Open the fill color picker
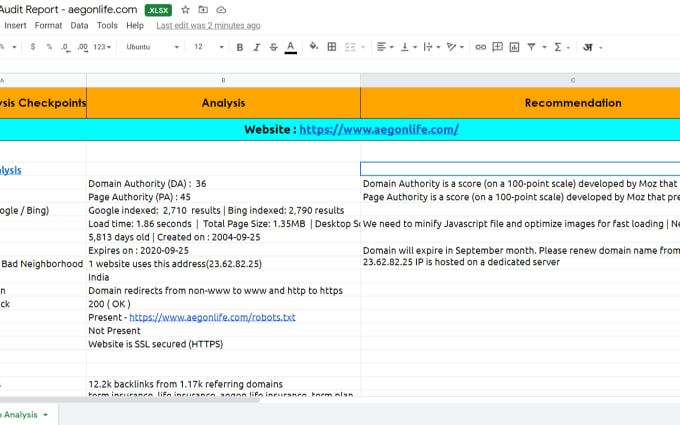 [314, 46]
